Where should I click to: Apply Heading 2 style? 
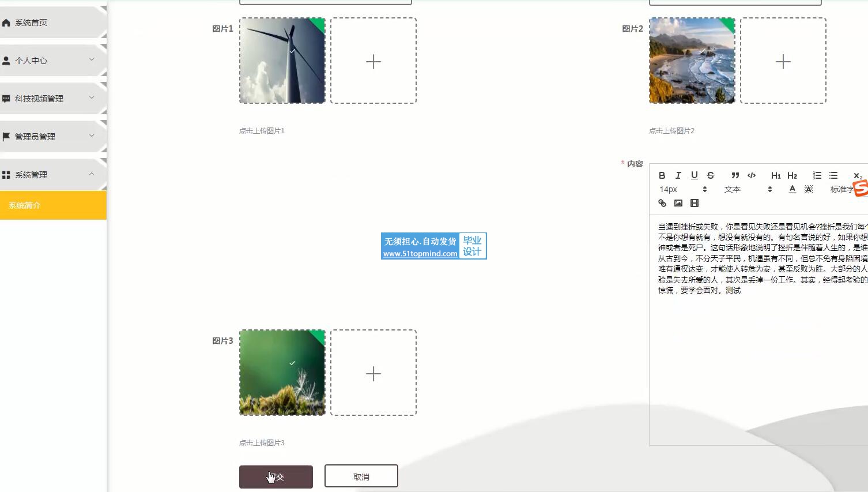click(x=792, y=175)
